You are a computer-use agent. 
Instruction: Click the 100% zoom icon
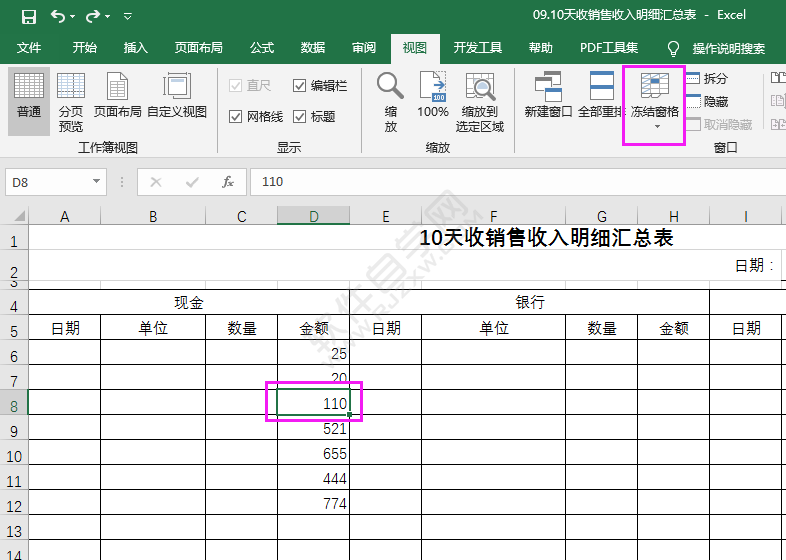433,94
